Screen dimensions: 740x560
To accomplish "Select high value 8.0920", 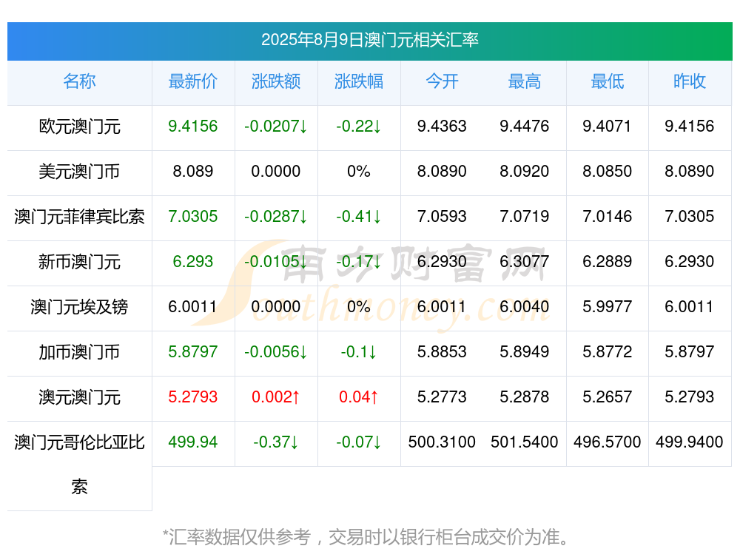I will tap(525, 171).
